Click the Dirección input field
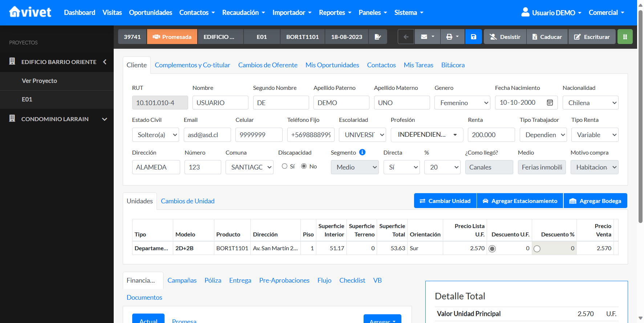 pos(156,167)
